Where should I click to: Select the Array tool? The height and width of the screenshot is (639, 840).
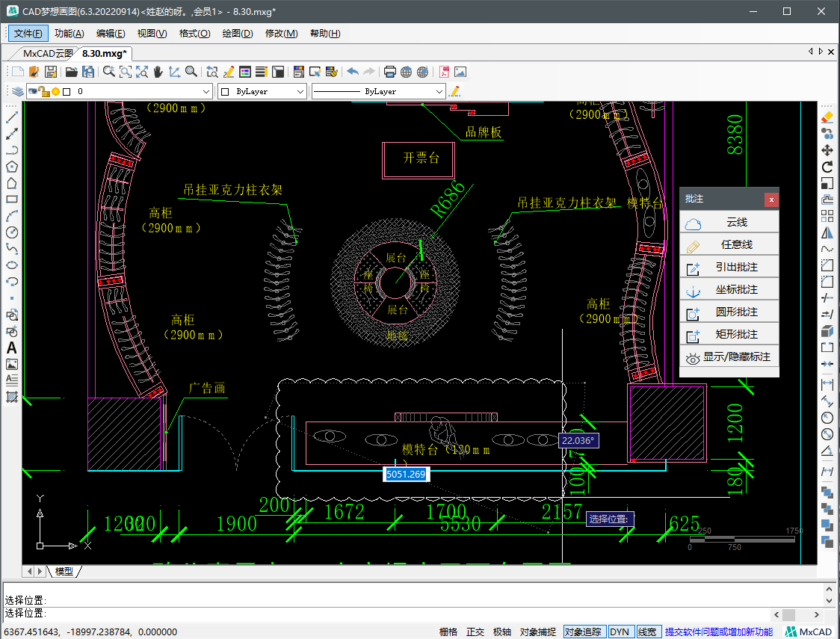click(827, 216)
